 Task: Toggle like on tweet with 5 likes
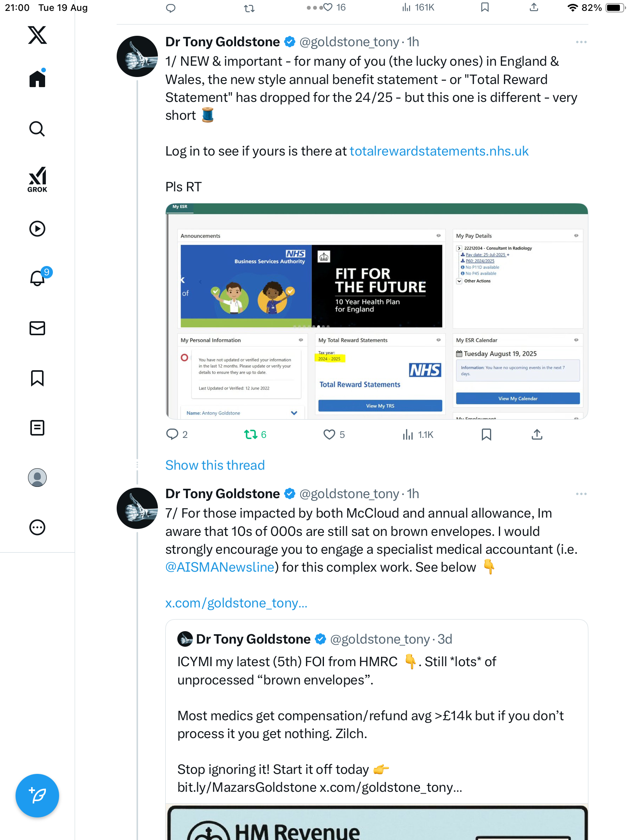click(x=329, y=434)
